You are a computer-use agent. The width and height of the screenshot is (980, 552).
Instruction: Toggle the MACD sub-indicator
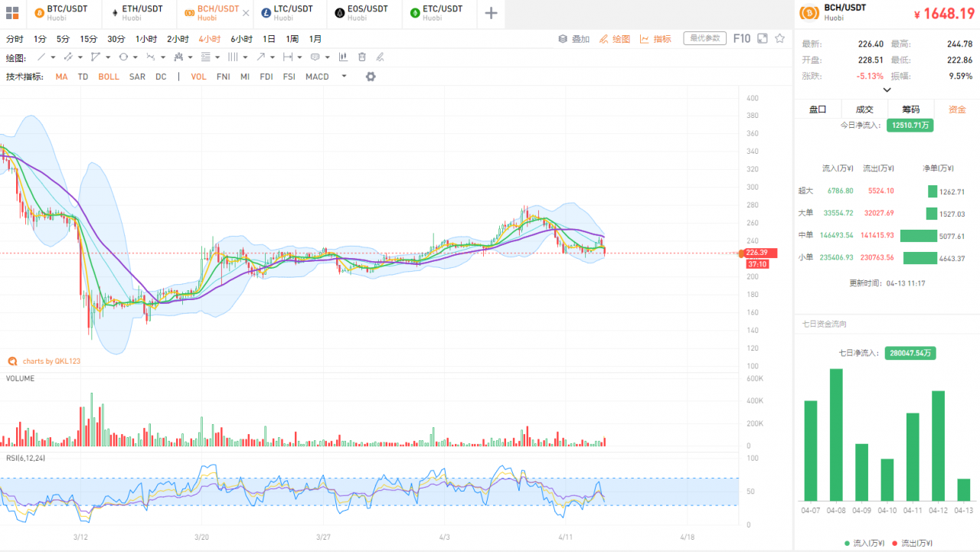coord(317,77)
